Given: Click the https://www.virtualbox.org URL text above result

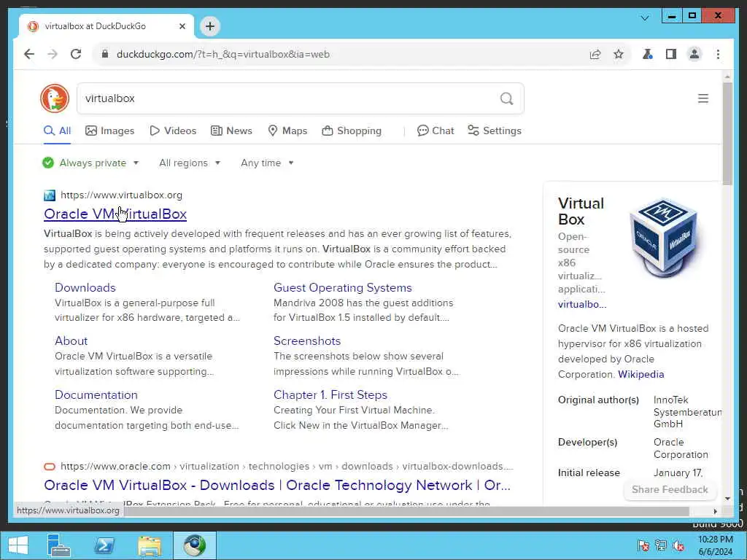Looking at the screenshot, I should click(122, 195).
